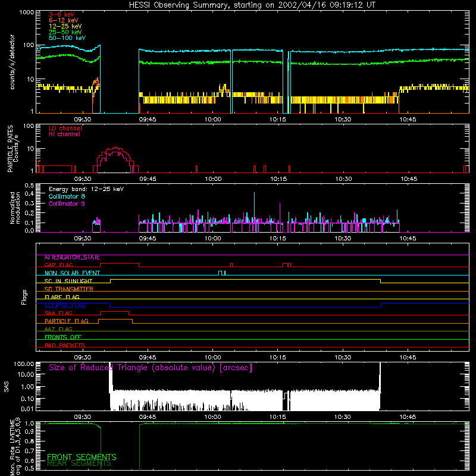Screen dimensions: 476x476
Task: Click the 'Energy band: 12-25 keV' label
Action: (x=86, y=189)
